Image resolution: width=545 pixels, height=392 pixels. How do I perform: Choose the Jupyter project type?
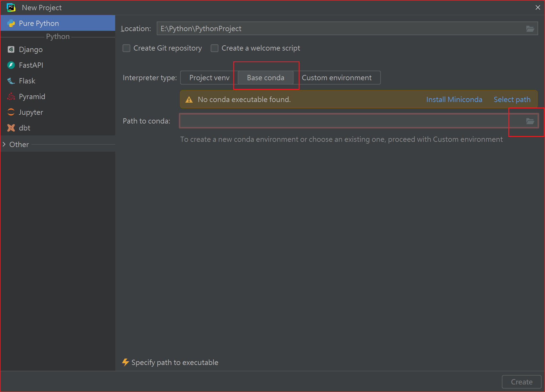(58, 112)
